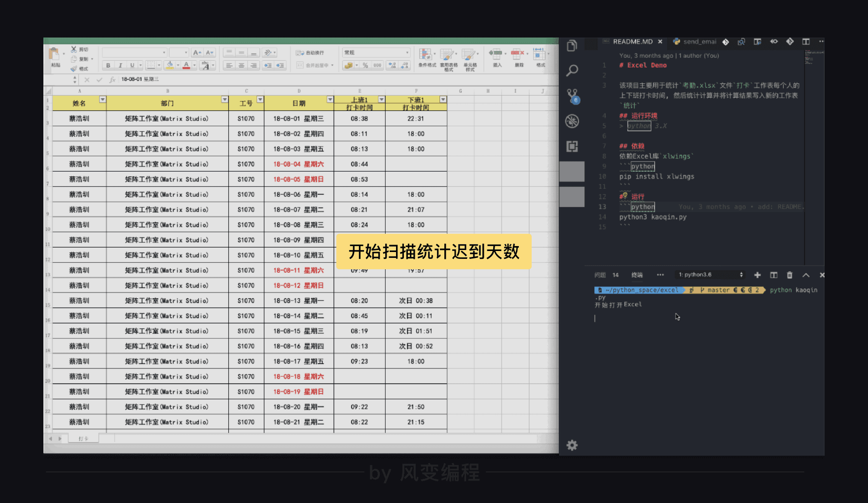Open the 姓名 column filter dropdown

tap(103, 100)
